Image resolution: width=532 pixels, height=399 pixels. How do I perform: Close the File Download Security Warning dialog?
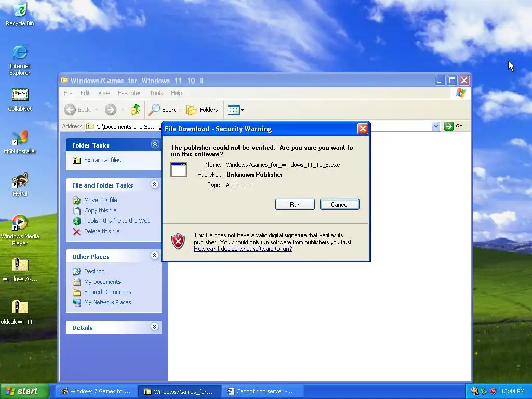tap(363, 129)
